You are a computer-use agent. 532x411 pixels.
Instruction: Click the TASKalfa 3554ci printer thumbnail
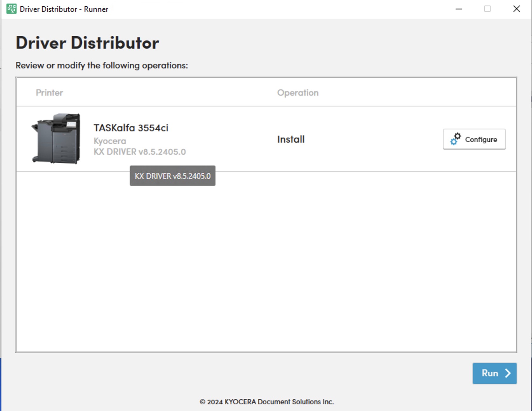(56, 138)
